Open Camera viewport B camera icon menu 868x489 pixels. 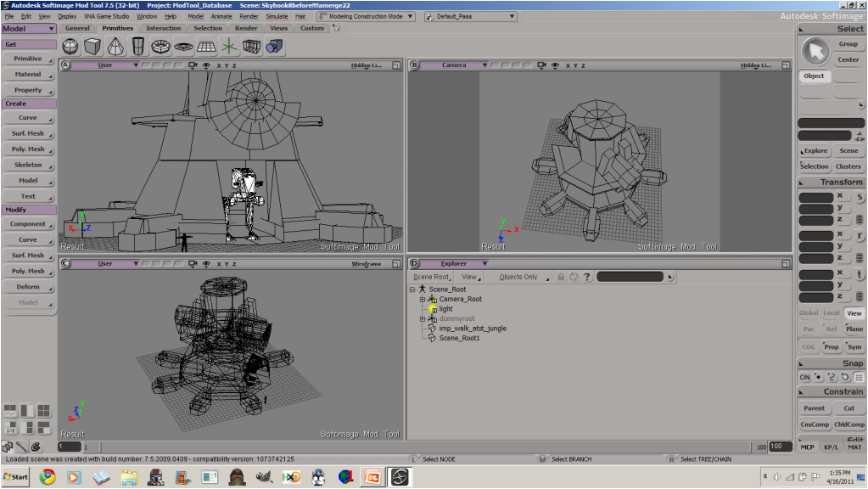[x=541, y=65]
